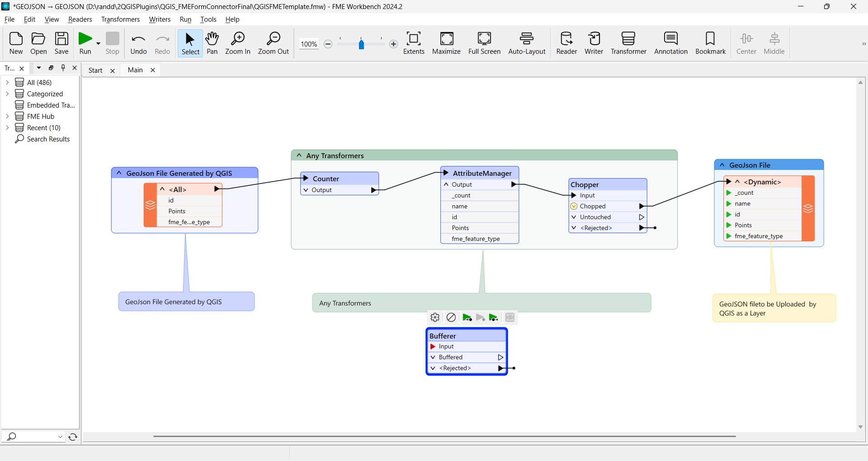Save the workspace using Save icon
Screen dimensions: 868x461
[61, 43]
